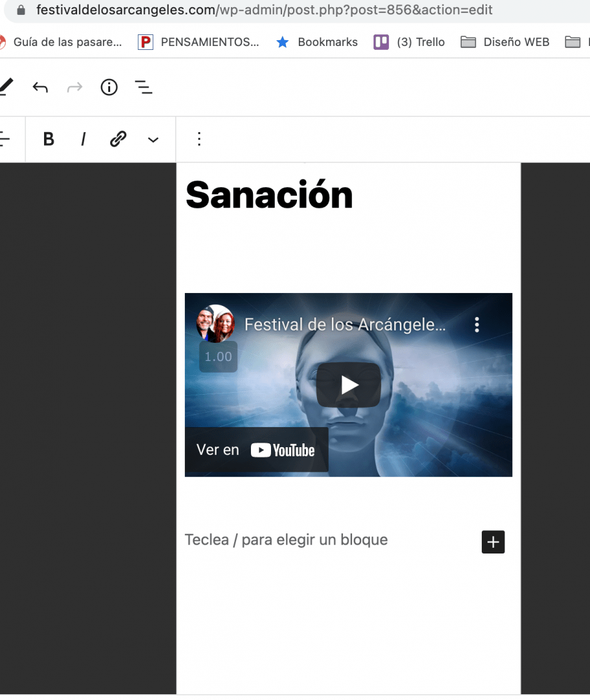
Task: Play the embedded YouTube video
Action: [x=348, y=385]
